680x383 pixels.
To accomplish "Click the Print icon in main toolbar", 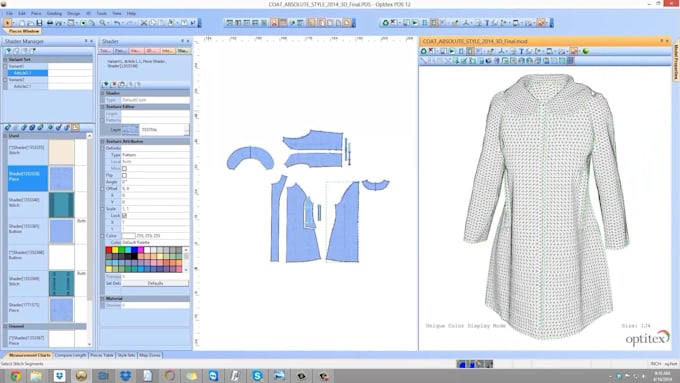I will click(x=50, y=23).
